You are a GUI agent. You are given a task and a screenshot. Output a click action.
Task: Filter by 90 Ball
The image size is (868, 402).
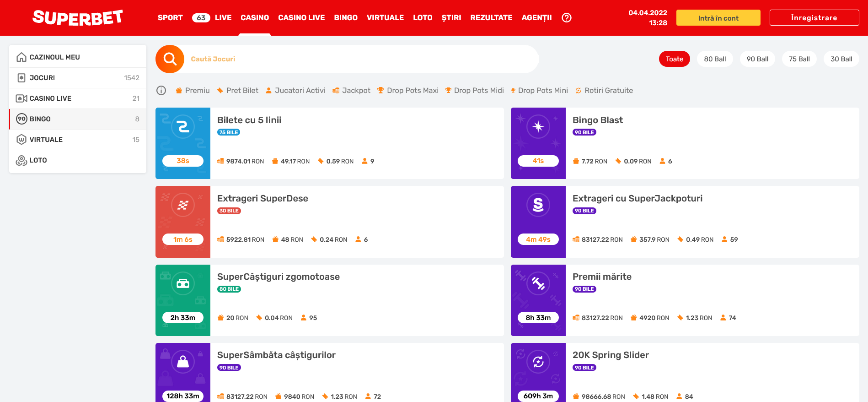pos(757,59)
